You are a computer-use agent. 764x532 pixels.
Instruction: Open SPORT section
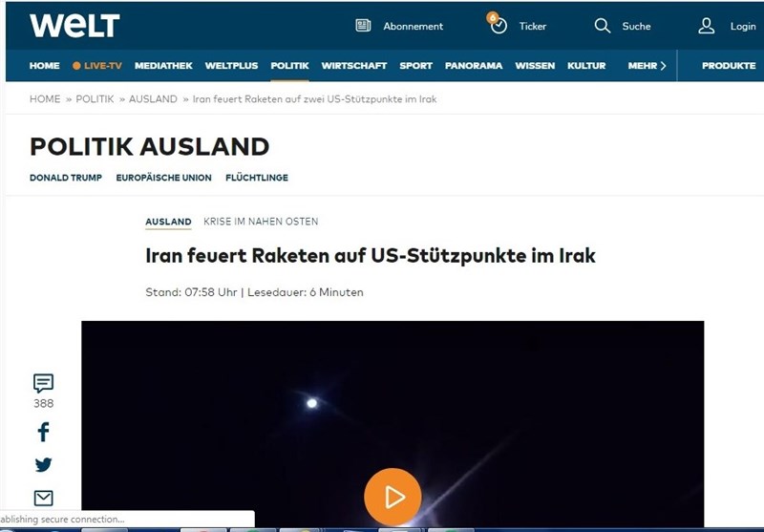pyautogui.click(x=415, y=66)
